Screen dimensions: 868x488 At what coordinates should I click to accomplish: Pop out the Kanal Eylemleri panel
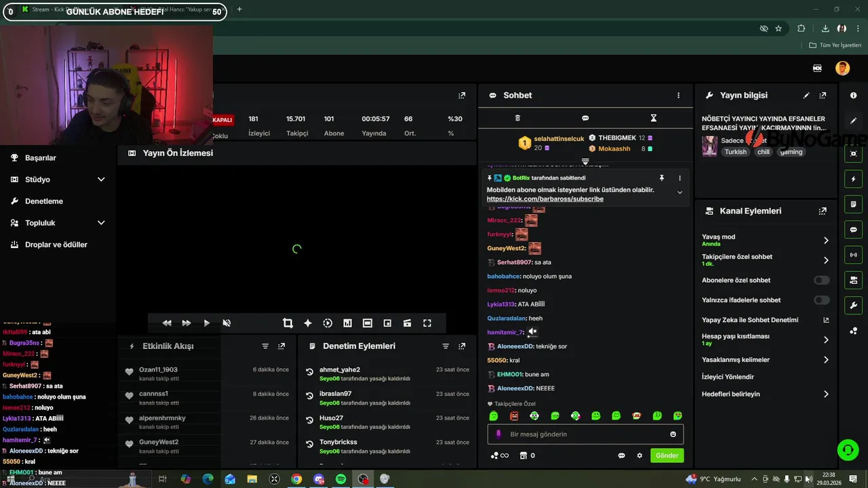pos(823,211)
